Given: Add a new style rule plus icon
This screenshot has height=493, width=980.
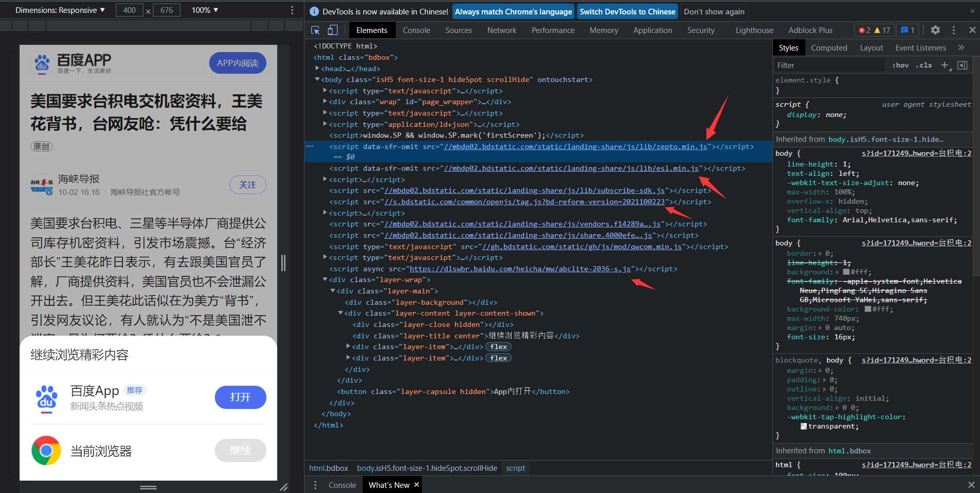Looking at the screenshot, I should pyautogui.click(x=945, y=65).
